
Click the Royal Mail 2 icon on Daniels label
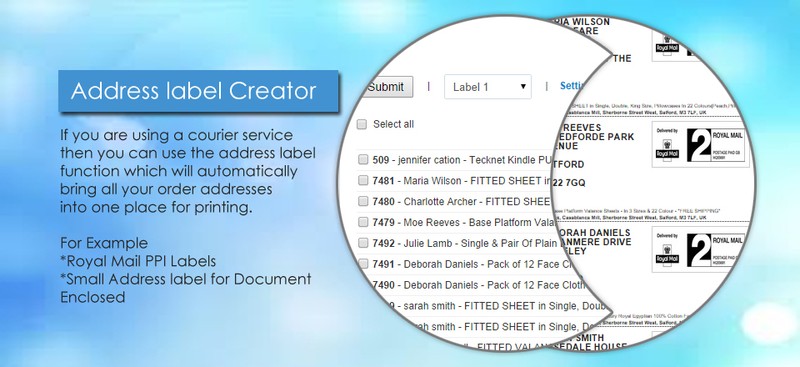tap(699, 250)
